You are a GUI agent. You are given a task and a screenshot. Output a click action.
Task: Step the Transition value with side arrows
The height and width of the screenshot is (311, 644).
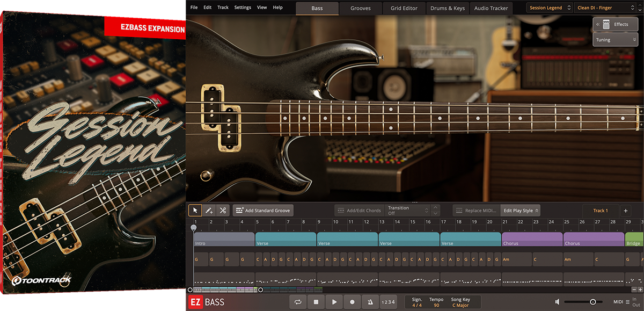pos(435,211)
